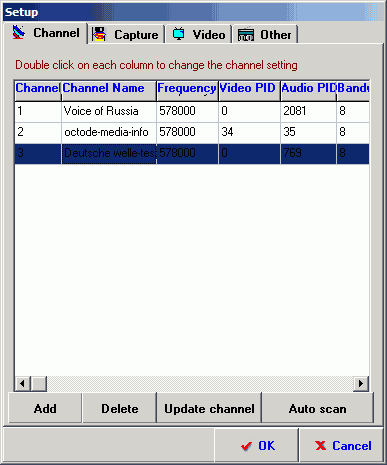Click the horizontal scrollbar thumb
Screen dimensions: 387x465
click(39, 384)
